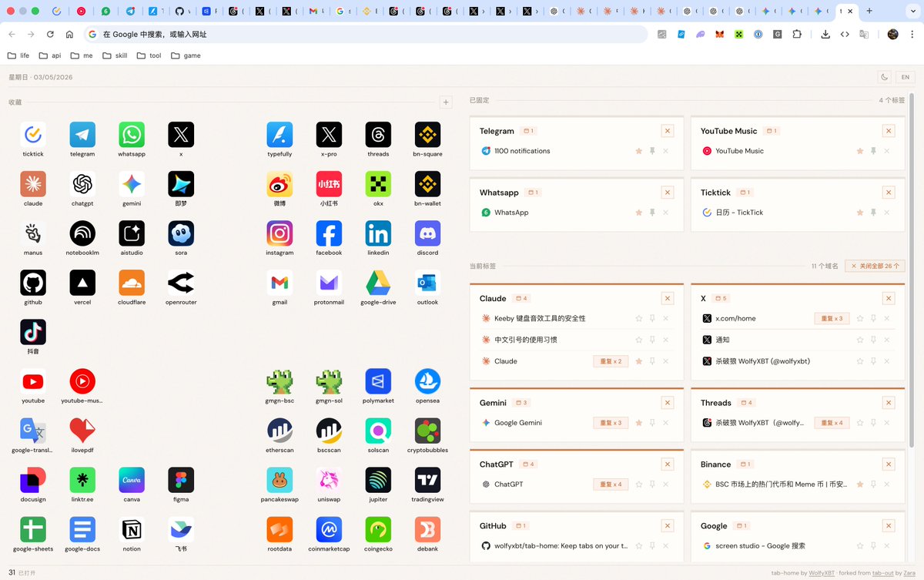
Task: Open the Chrome downloads button
Action: (x=825, y=35)
